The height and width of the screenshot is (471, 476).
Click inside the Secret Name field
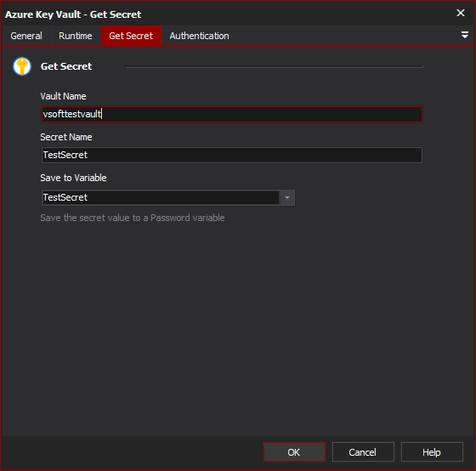click(231, 156)
